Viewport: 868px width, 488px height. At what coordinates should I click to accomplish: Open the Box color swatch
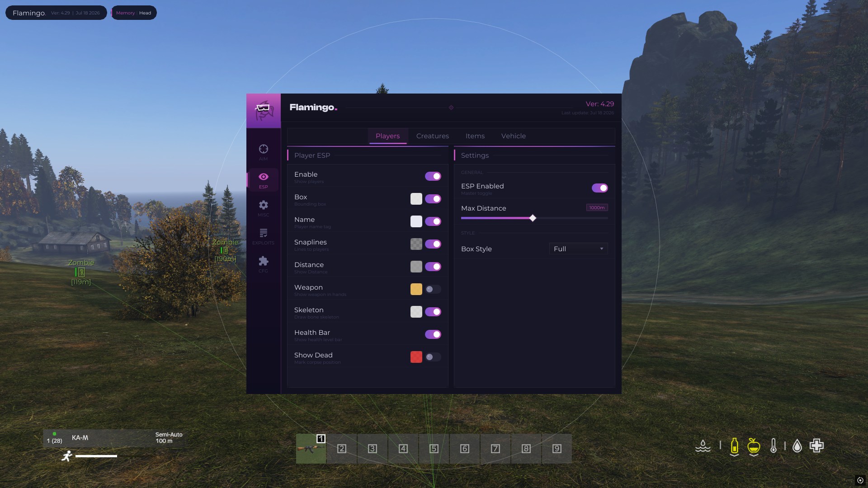[x=416, y=199]
